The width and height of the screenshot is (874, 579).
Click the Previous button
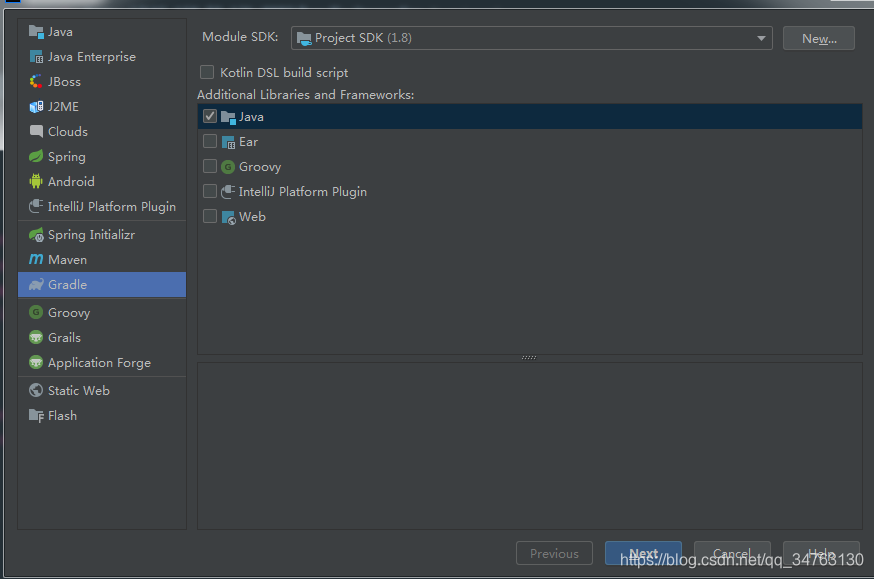click(554, 553)
